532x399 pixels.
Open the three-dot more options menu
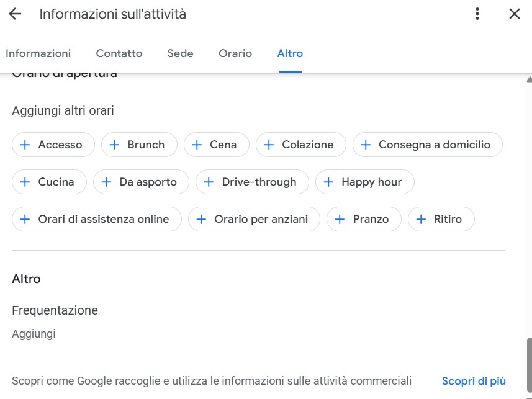[477, 14]
